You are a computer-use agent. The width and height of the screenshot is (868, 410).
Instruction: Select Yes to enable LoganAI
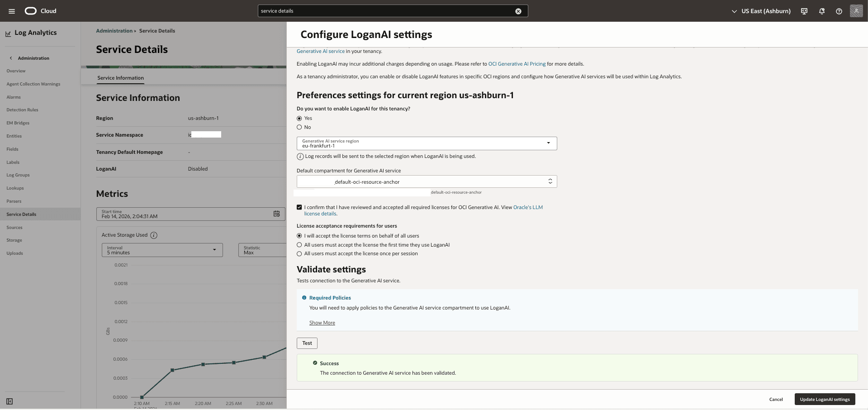(299, 119)
